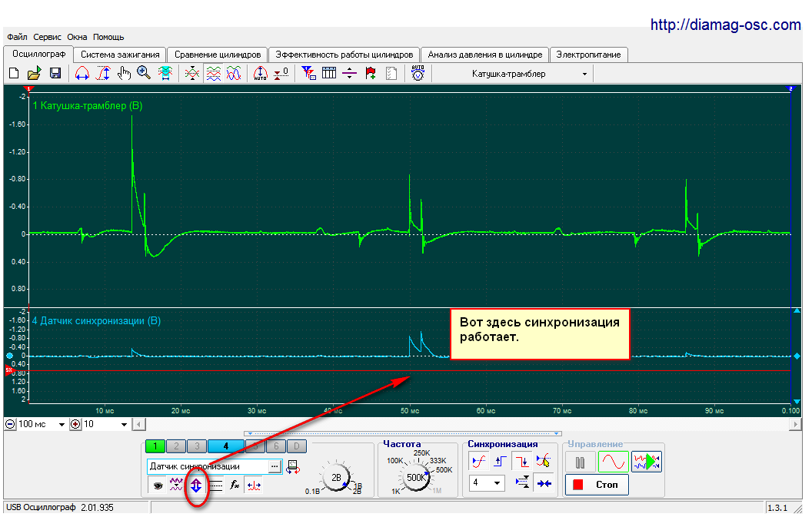Click the AUTO amplitude scale icon

tap(260, 74)
